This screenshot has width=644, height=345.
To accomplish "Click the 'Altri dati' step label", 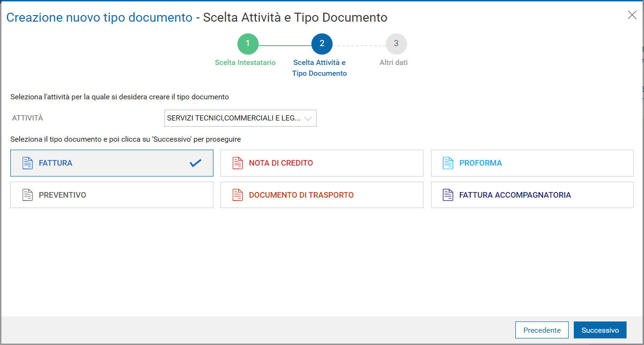I will pyautogui.click(x=394, y=63).
